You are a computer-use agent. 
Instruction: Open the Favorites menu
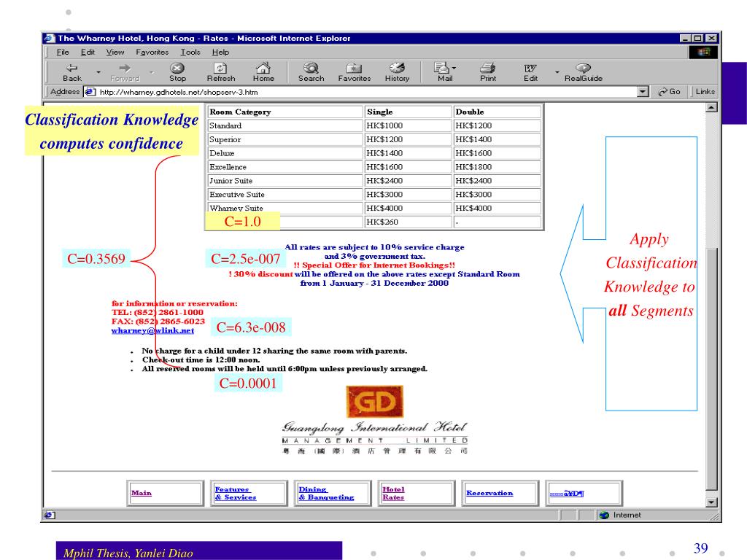(152, 52)
